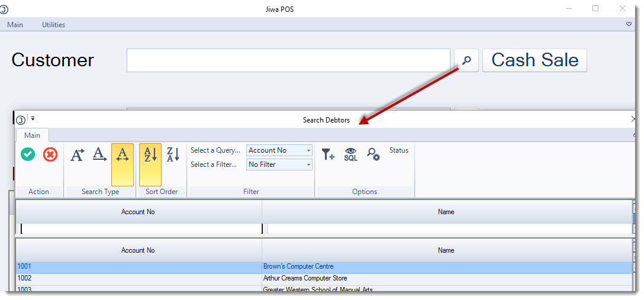Click the add filter funnel icon
644x300 pixels.
coord(328,154)
